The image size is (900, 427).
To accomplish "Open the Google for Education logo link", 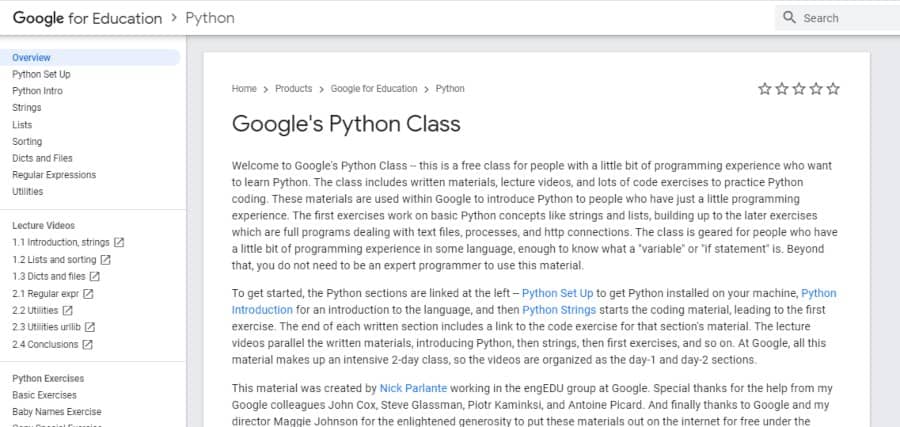I will (87, 18).
